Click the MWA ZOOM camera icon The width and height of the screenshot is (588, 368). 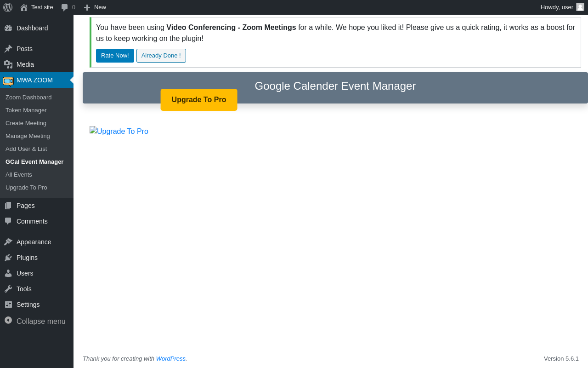click(8, 81)
